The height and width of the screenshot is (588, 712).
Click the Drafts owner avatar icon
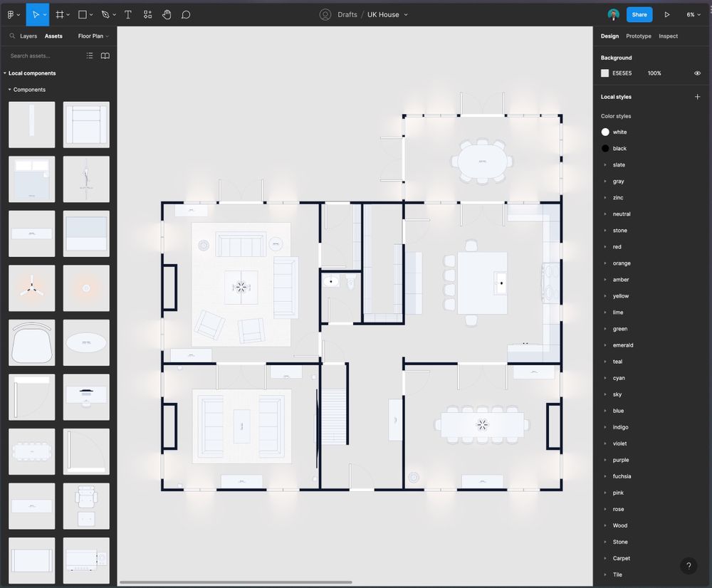(x=325, y=14)
